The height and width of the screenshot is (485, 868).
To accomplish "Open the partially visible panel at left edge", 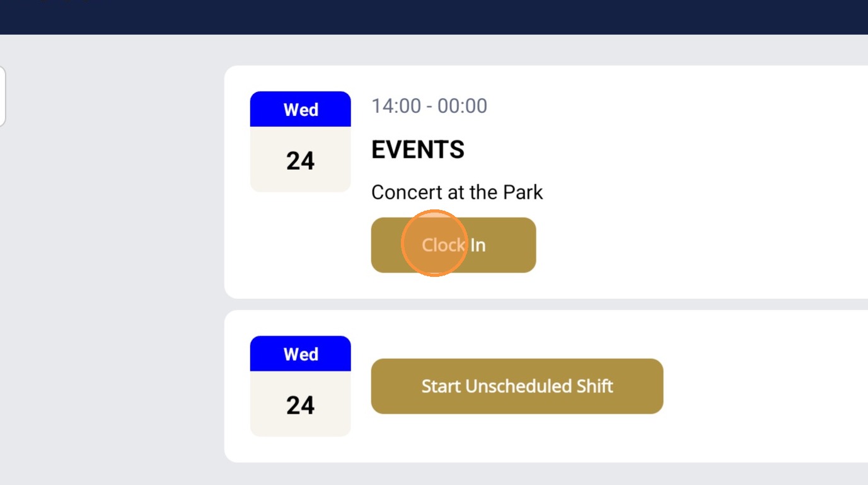I will point(3,96).
